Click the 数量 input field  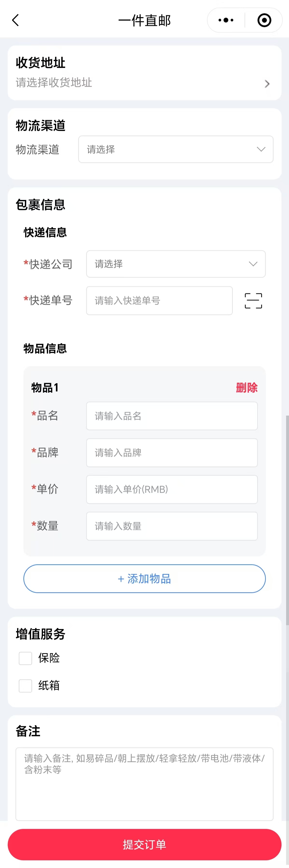pos(172,526)
